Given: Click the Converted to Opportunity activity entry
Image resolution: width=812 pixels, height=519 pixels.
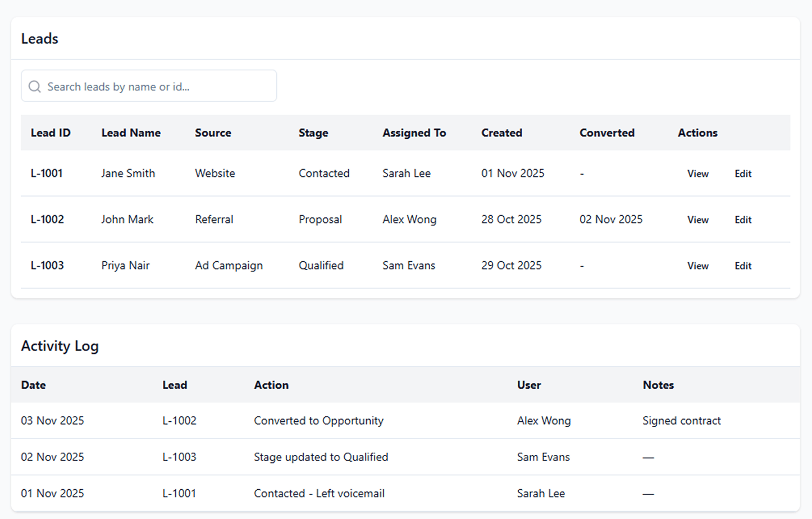Looking at the screenshot, I should (318, 421).
